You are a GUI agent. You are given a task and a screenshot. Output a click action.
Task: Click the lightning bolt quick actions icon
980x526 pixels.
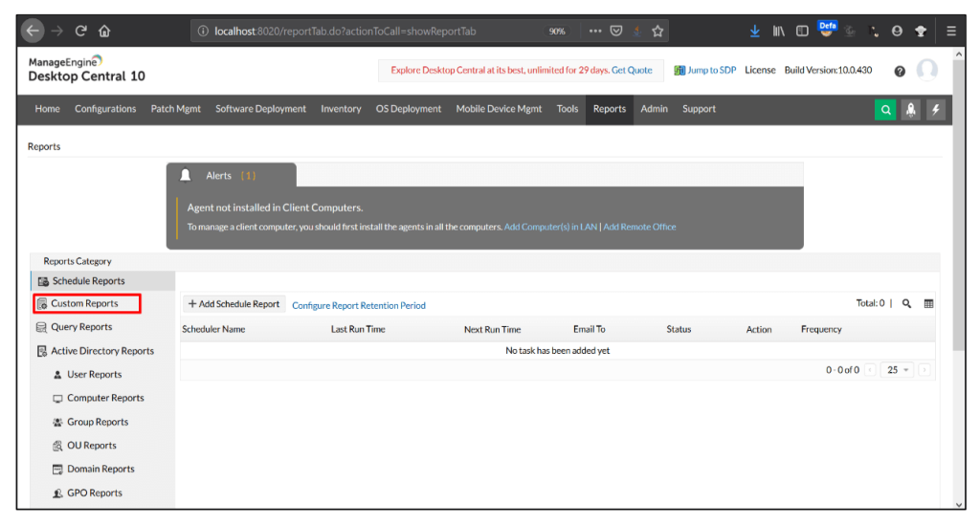pyautogui.click(x=936, y=109)
